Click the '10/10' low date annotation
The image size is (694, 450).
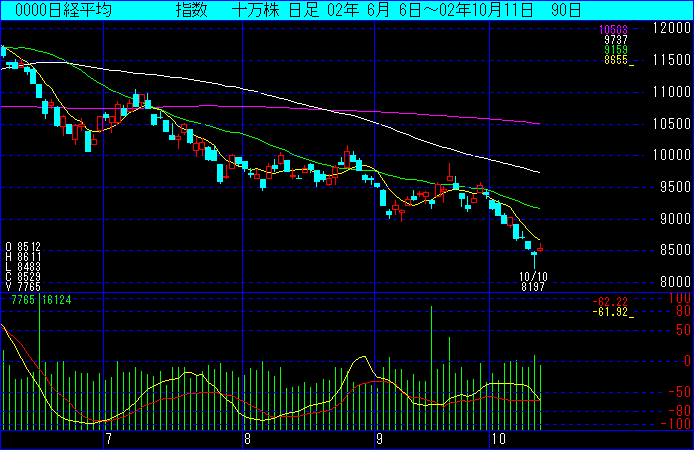[533, 277]
